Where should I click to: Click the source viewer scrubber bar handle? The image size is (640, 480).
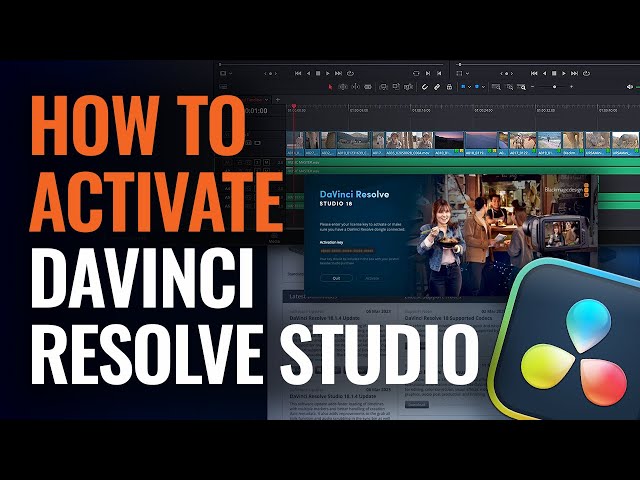pos(220,64)
